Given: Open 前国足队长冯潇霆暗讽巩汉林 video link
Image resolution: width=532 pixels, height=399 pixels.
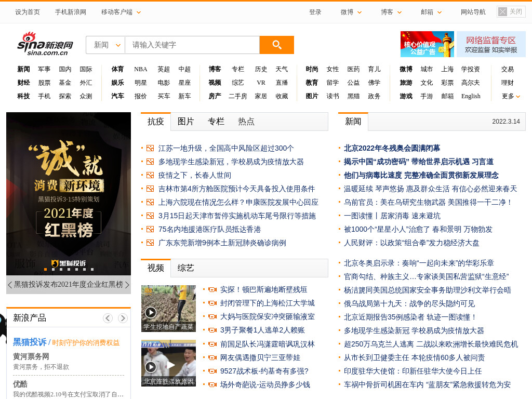Looking at the screenshot, I should click(268, 344).
